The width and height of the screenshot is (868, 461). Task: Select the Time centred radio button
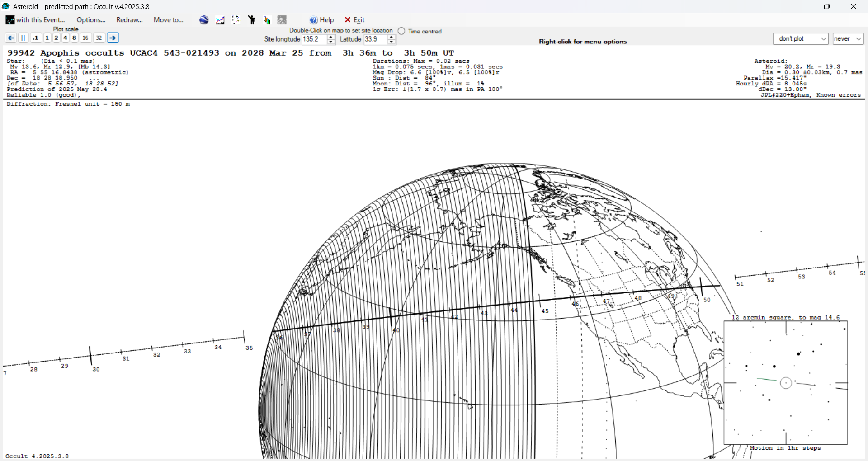[x=401, y=31]
